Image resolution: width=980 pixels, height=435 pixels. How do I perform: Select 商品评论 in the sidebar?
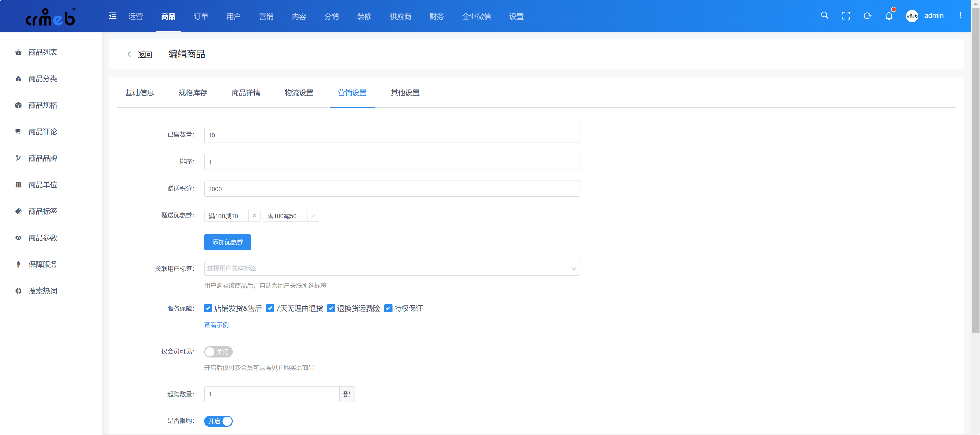tap(42, 132)
